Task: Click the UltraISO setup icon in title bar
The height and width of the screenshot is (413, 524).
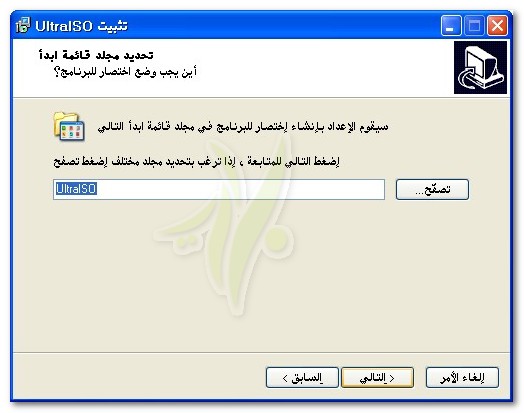Action: pos(23,25)
